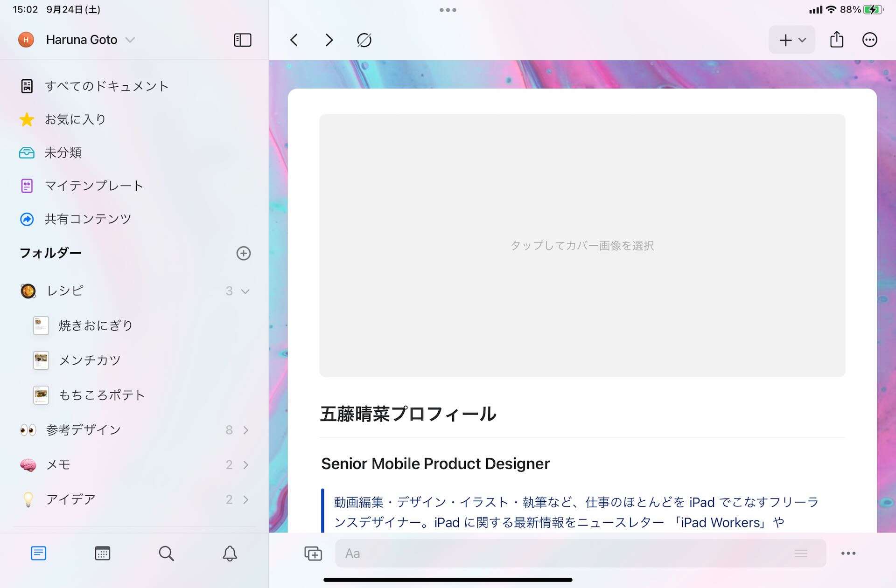The height and width of the screenshot is (588, 896).
Task: Go back with the left arrow
Action: [294, 40]
